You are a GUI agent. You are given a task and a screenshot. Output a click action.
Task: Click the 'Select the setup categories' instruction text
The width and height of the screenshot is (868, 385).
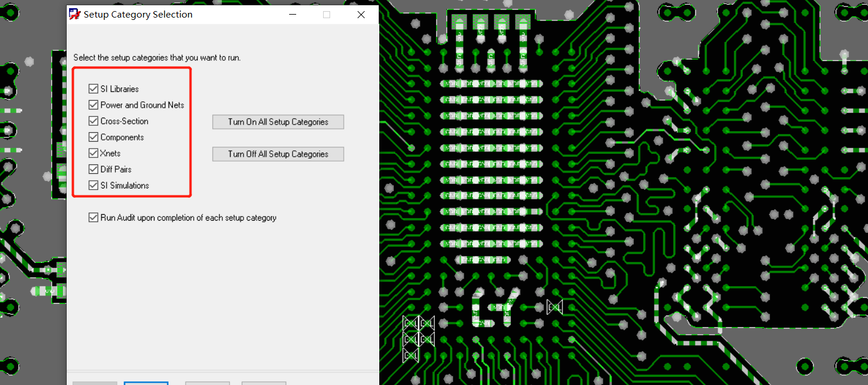tap(157, 58)
